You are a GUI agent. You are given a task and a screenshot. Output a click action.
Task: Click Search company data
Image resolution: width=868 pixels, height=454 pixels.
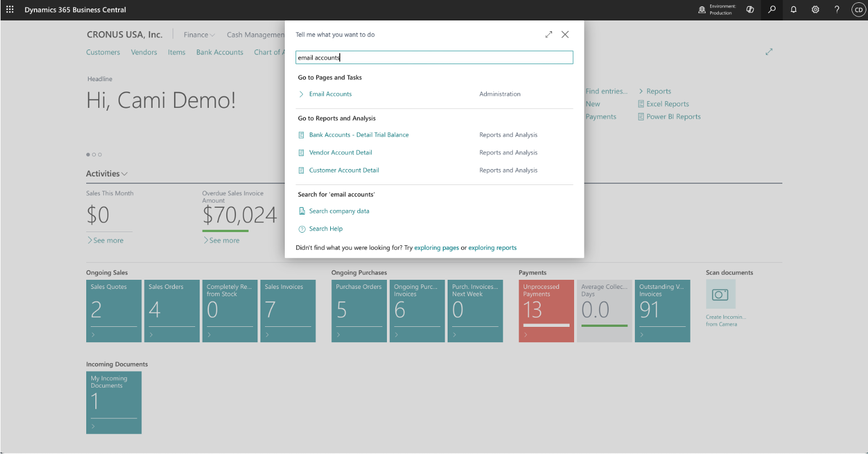point(339,211)
